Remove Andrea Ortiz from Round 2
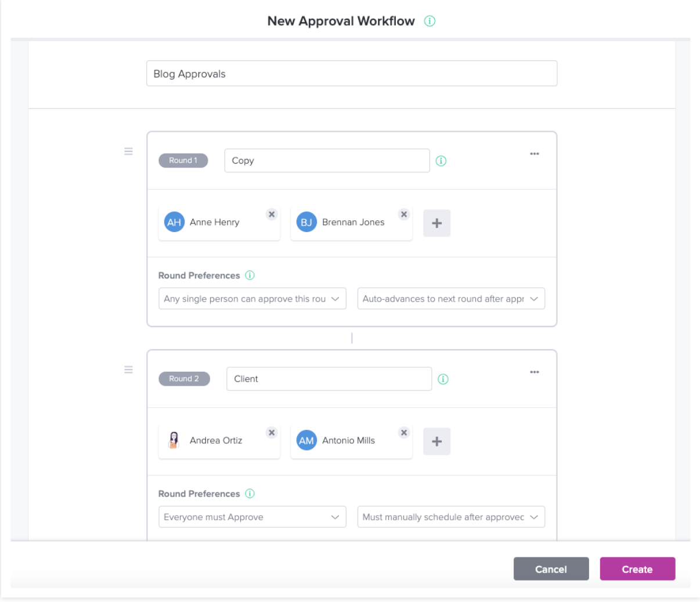Screen dimensions: 700x602 [272, 433]
